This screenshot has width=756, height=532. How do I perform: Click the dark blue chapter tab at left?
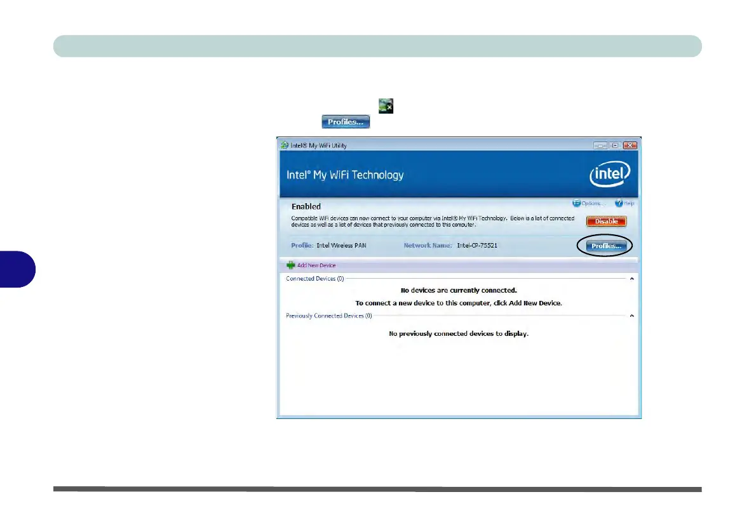click(x=17, y=269)
